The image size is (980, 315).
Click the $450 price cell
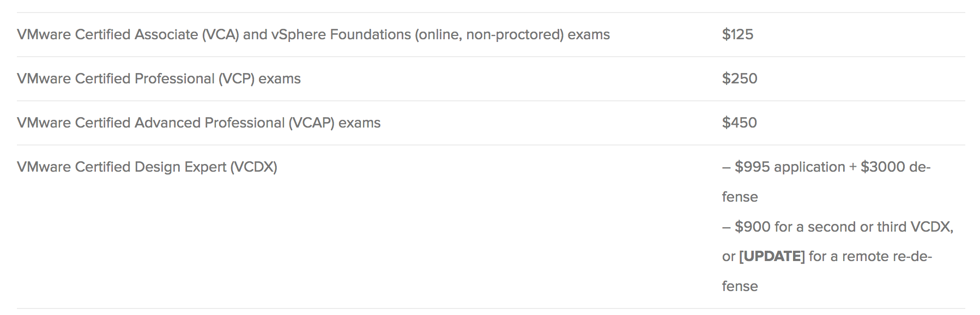pos(739,123)
